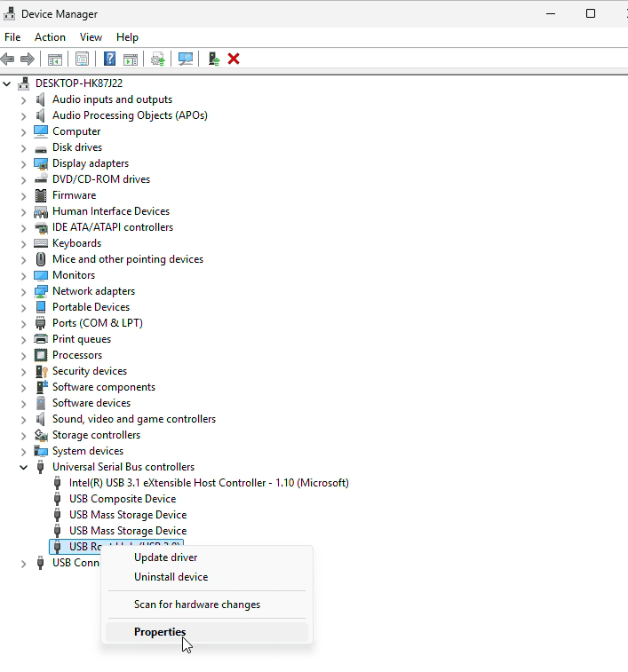Open the File menu
The height and width of the screenshot is (672, 628).
coord(12,37)
